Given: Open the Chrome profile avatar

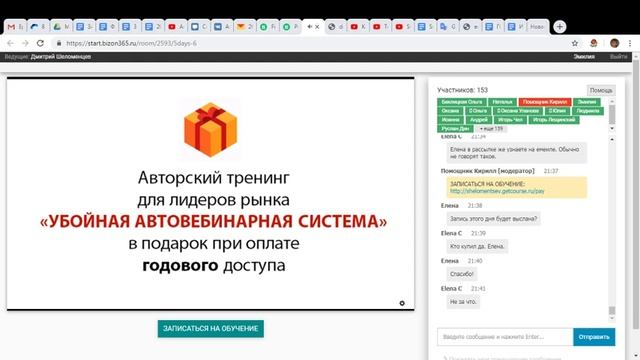Looking at the screenshot, I should pos(614,43).
